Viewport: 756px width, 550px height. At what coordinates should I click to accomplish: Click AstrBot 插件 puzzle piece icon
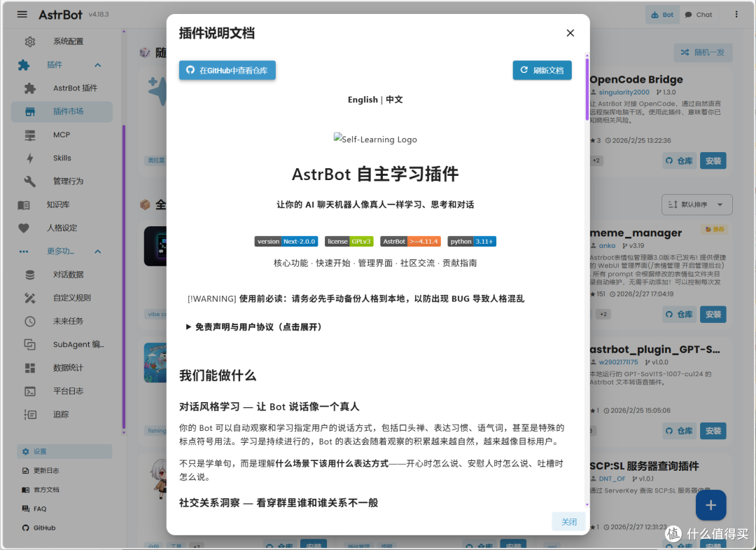[x=30, y=88]
